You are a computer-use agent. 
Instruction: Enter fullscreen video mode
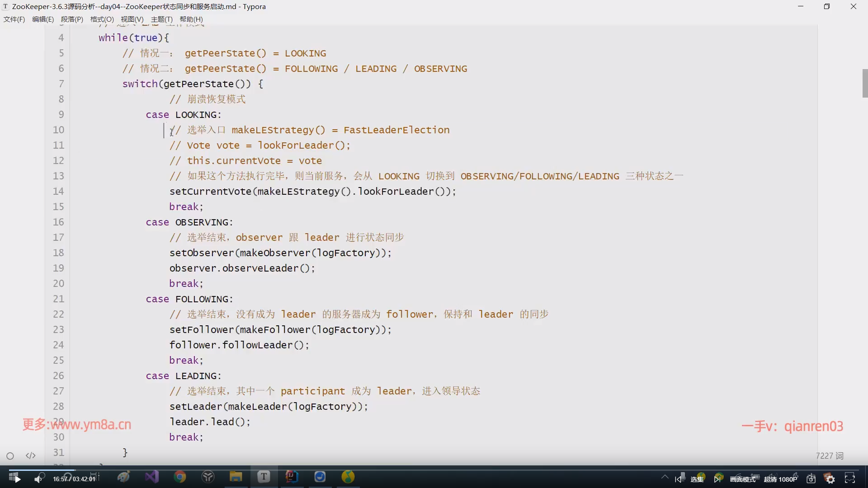point(850,479)
